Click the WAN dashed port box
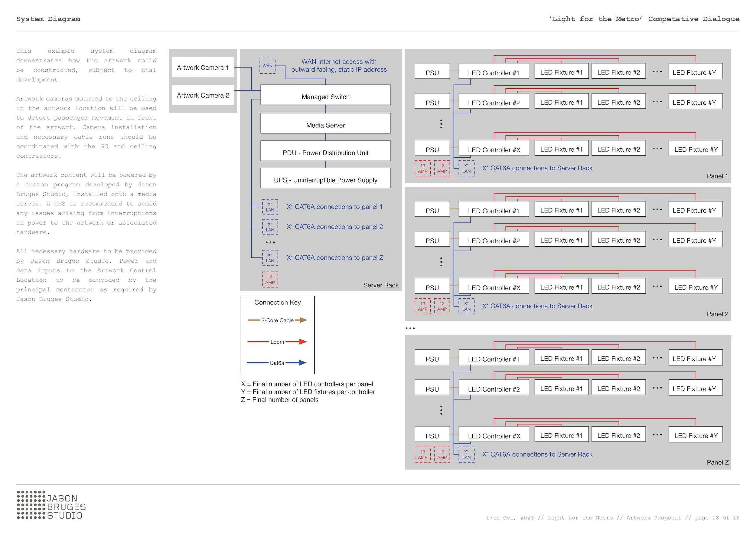This screenshot has width=756, height=535. pyautogui.click(x=267, y=66)
